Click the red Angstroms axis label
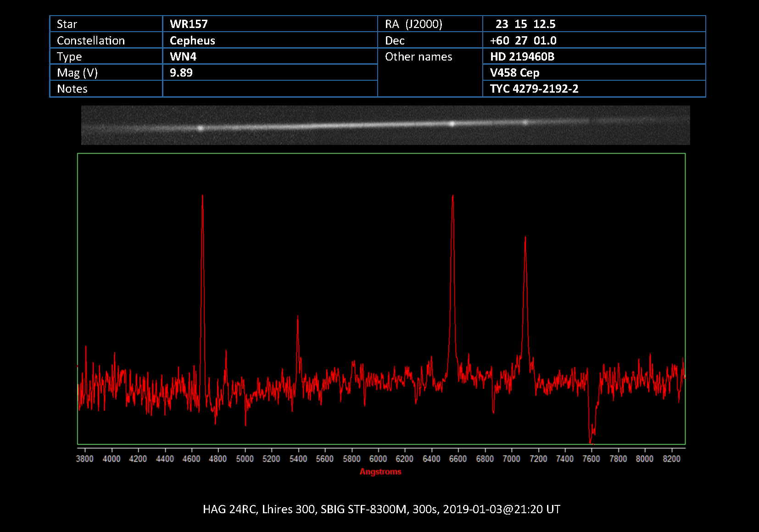759x532 pixels. click(380, 471)
